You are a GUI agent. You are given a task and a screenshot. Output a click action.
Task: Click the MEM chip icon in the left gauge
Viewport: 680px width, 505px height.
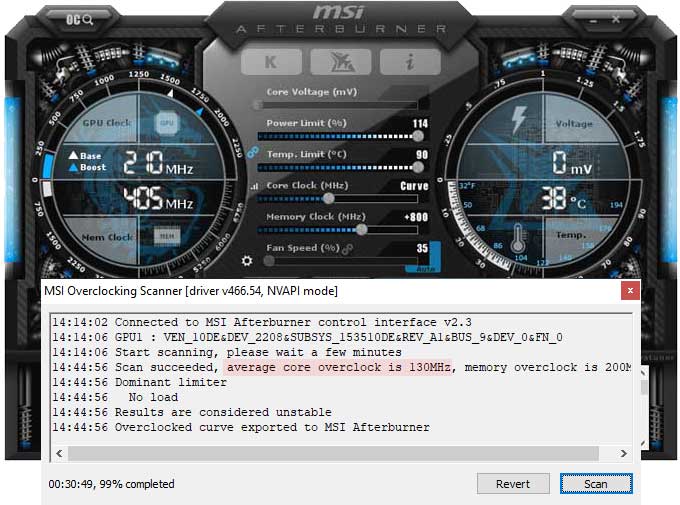[167, 236]
